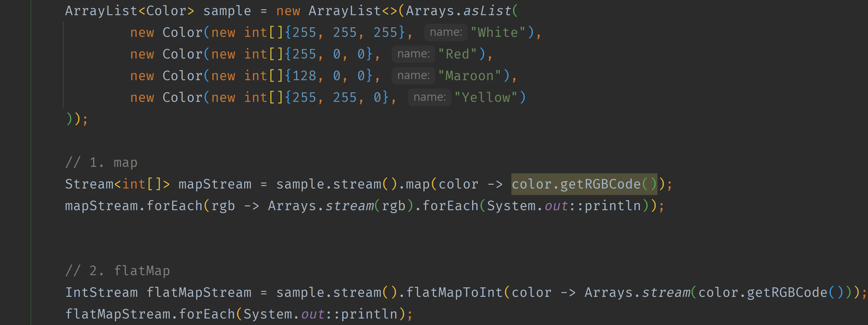Click the "name:" hint before "Yellow"
868x325 pixels.
pyautogui.click(x=429, y=97)
